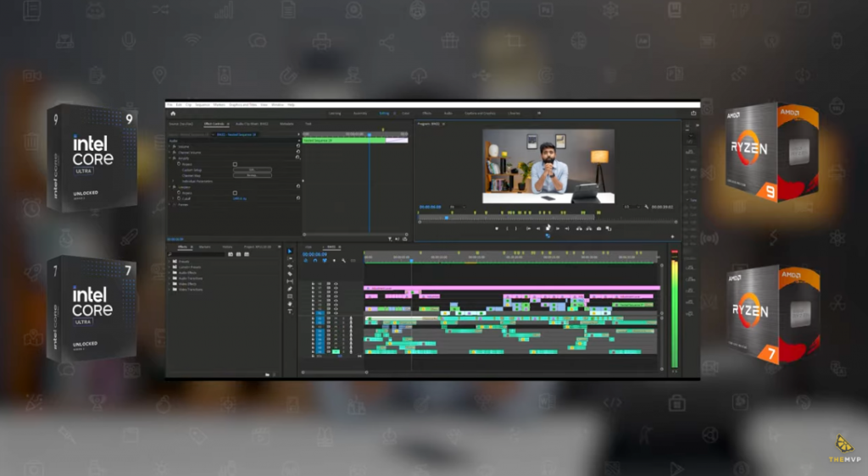Click the Quick Export share icon
The image size is (868, 476).
point(693,113)
